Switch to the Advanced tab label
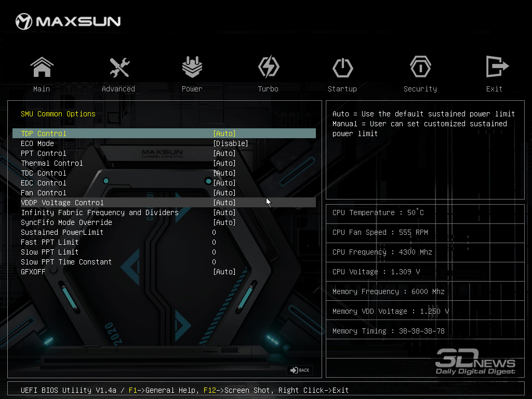This screenshot has width=532, height=399. [118, 89]
